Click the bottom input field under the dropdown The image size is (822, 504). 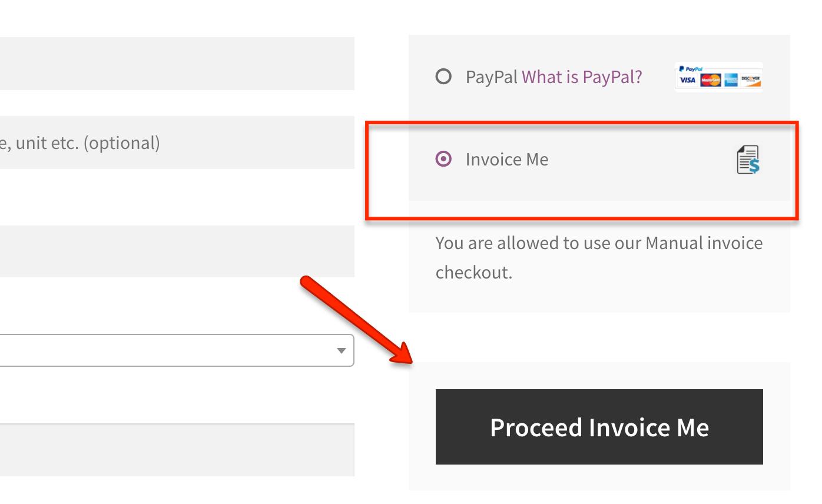click(x=177, y=450)
